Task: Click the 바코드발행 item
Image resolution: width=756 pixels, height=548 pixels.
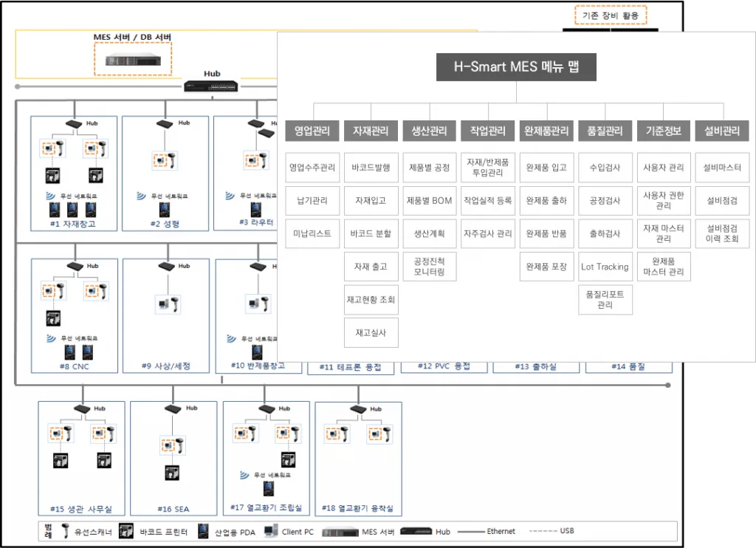Action: [x=371, y=168]
